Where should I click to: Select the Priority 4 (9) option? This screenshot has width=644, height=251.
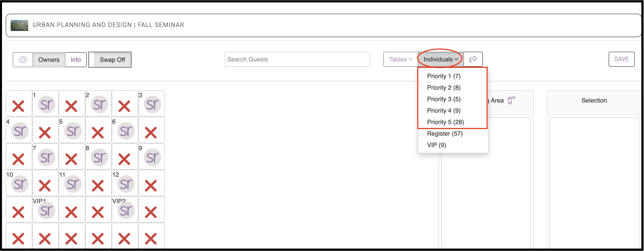[444, 110]
